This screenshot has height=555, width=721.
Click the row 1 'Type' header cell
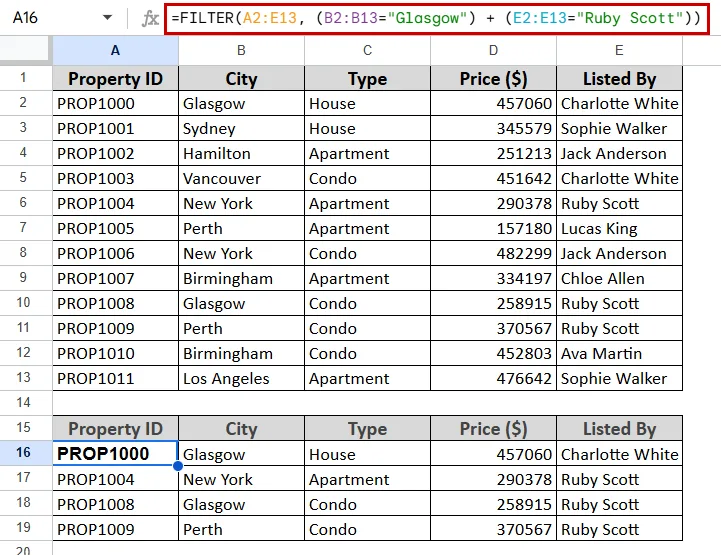[x=367, y=78]
